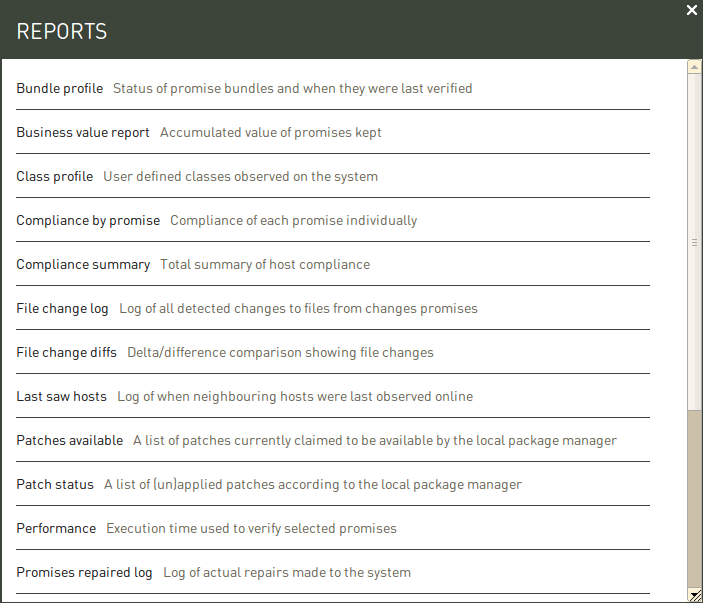This screenshot has width=703, height=603.
Task: Click the REPORTS dialog title
Action: [62, 31]
